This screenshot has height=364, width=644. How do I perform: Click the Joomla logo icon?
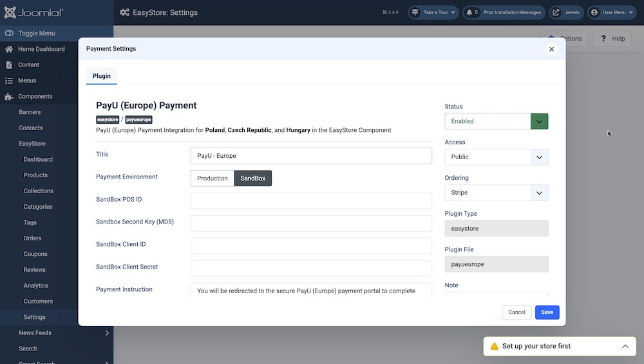(x=11, y=12)
